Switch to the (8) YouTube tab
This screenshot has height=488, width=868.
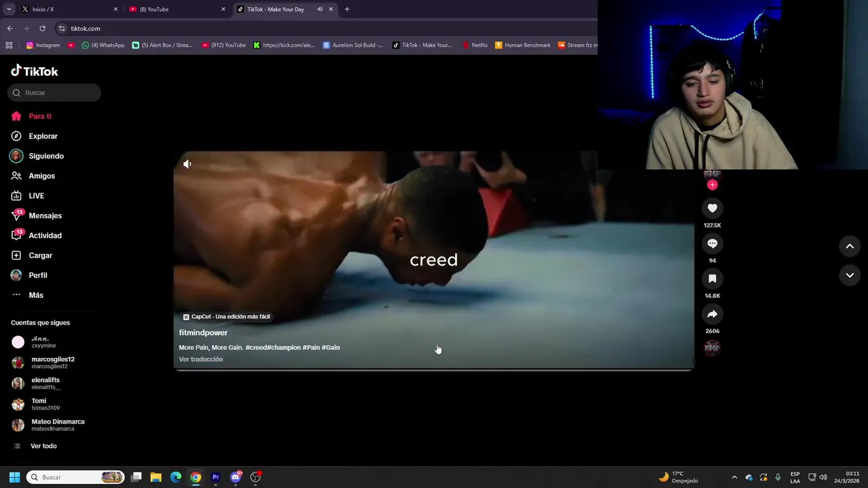pyautogui.click(x=176, y=9)
